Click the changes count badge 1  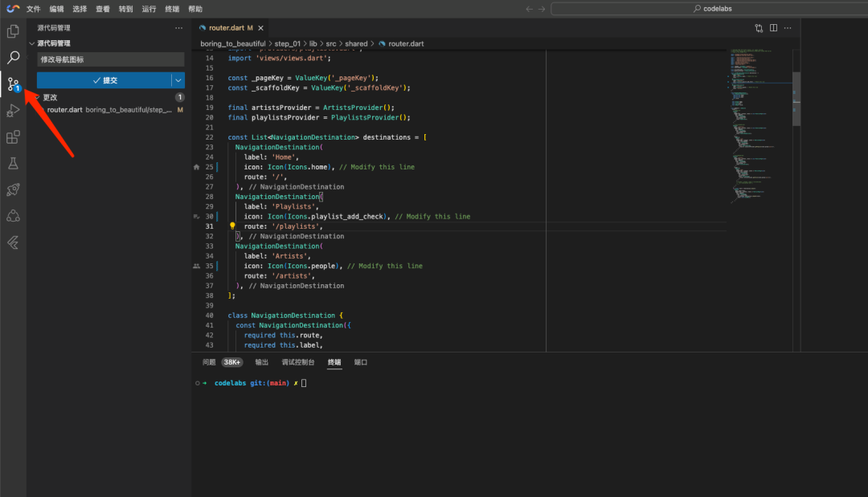pos(180,97)
